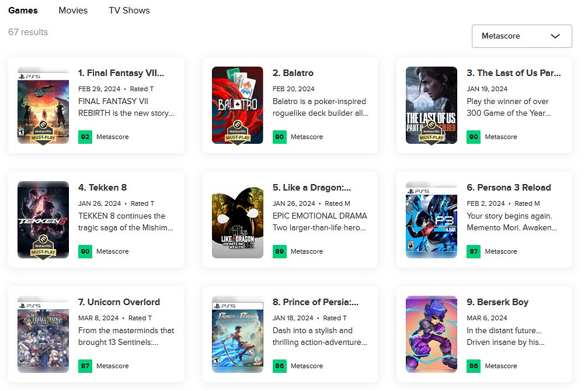This screenshot has height=391, width=588.
Task: Click the Tekken 8 title
Action: (102, 188)
